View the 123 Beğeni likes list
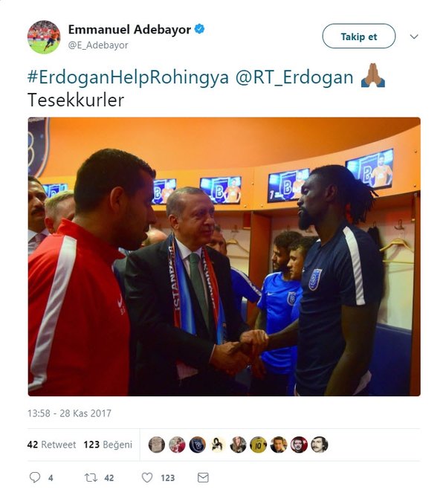The image size is (446, 504). click(x=108, y=445)
